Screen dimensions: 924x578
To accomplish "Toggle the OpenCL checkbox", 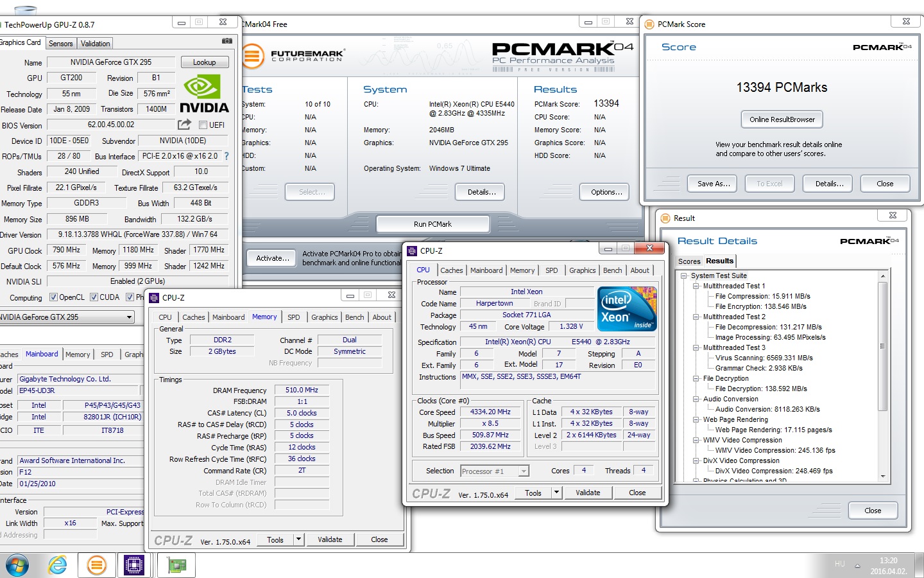I will tap(53, 297).
